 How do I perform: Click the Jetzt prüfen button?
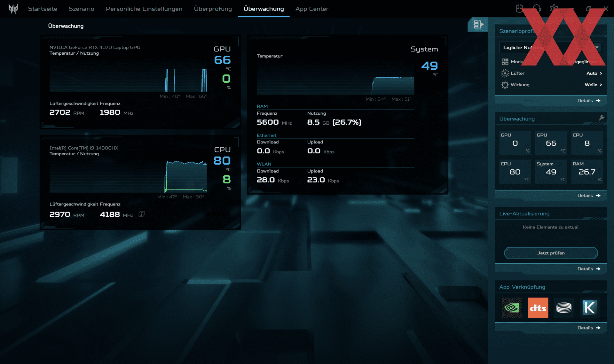coord(551,253)
